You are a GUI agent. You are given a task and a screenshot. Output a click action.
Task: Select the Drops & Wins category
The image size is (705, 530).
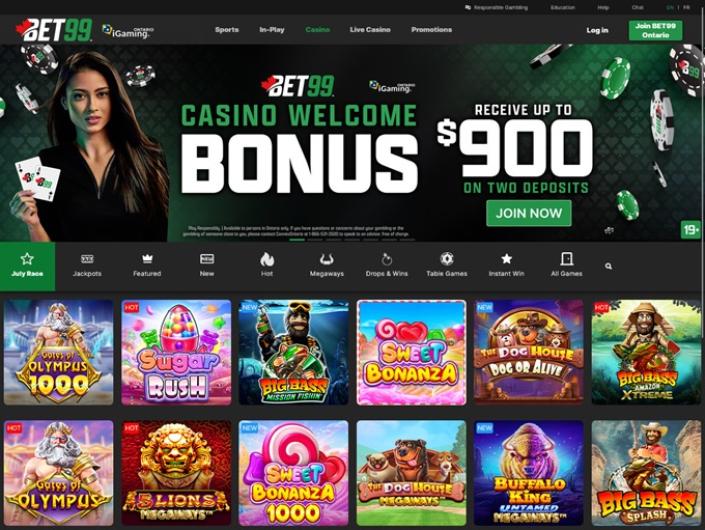point(387,266)
